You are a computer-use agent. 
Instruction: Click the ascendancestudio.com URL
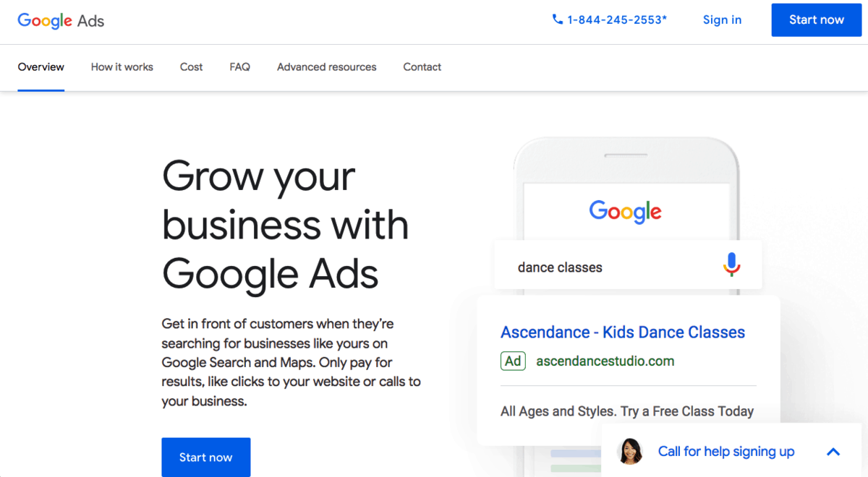[x=605, y=361]
